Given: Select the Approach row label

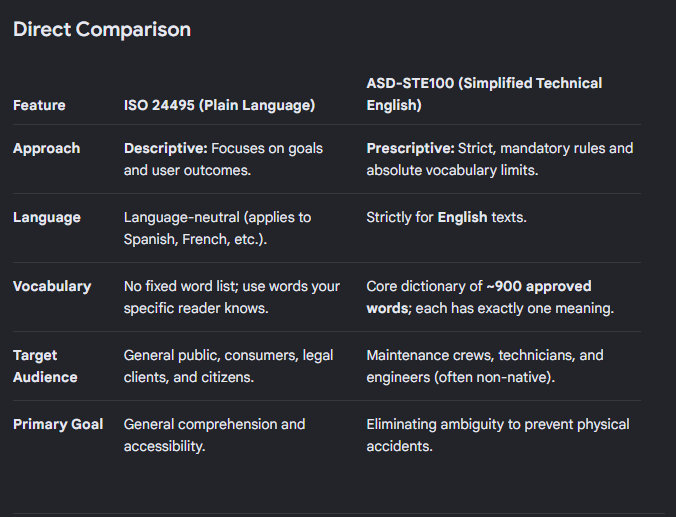Looking at the screenshot, I should [47, 148].
